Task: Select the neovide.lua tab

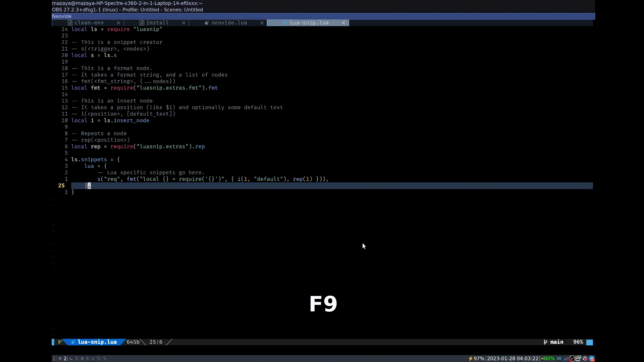Action: pos(229,23)
